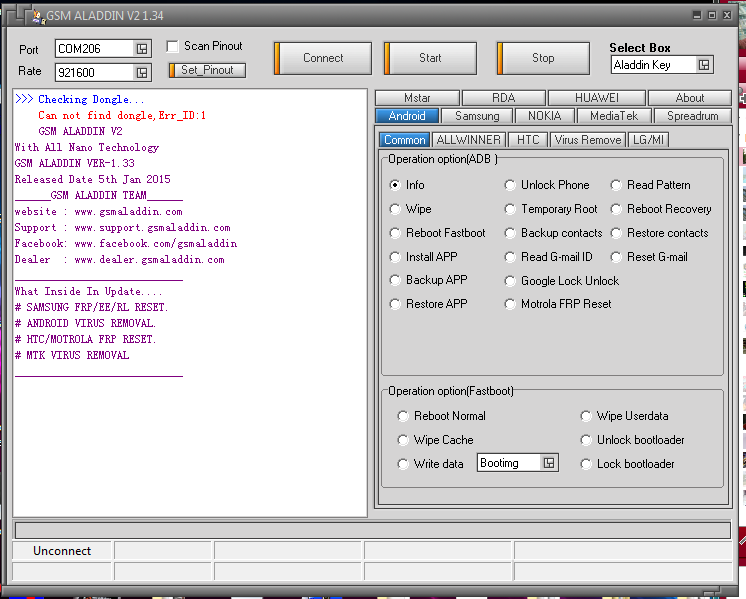Screen dimensions: 746x599
Task: Select the Temporary Root option
Action: 551,209
